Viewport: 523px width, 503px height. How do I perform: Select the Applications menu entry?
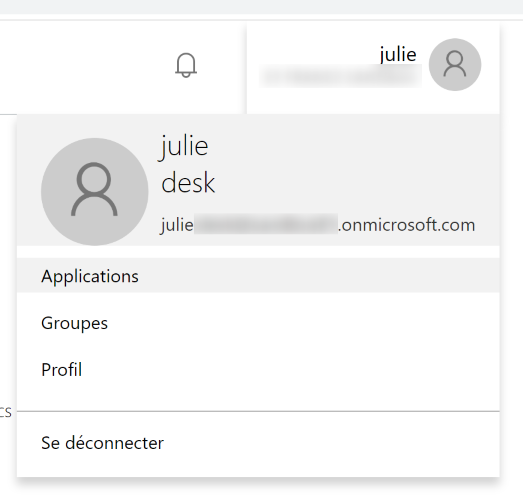[258, 276]
